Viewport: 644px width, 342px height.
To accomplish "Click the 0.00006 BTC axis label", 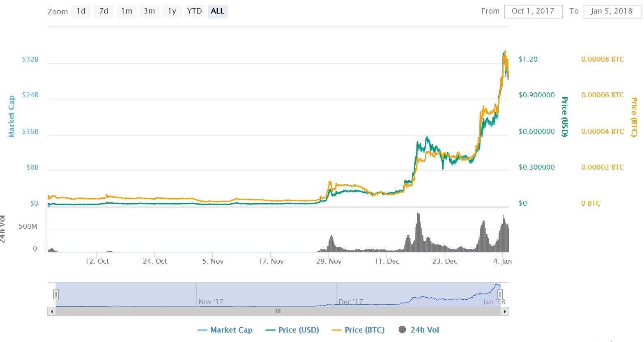I will click(x=603, y=95).
